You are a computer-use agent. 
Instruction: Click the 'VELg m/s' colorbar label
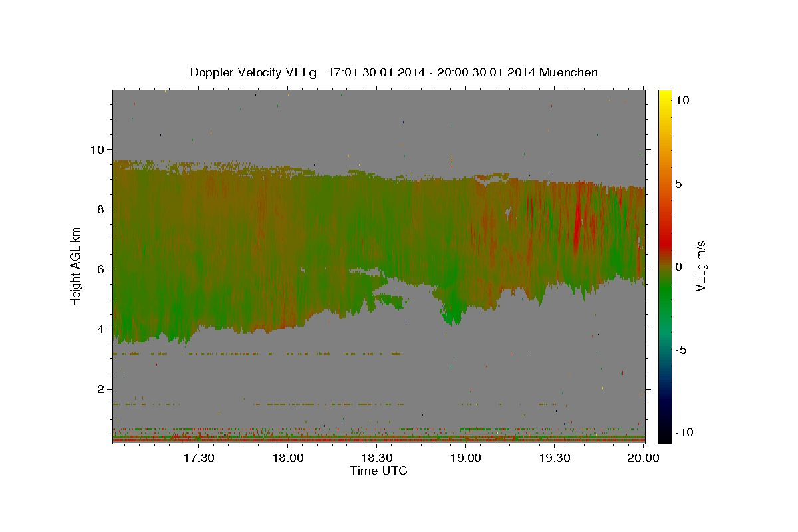[x=701, y=267]
